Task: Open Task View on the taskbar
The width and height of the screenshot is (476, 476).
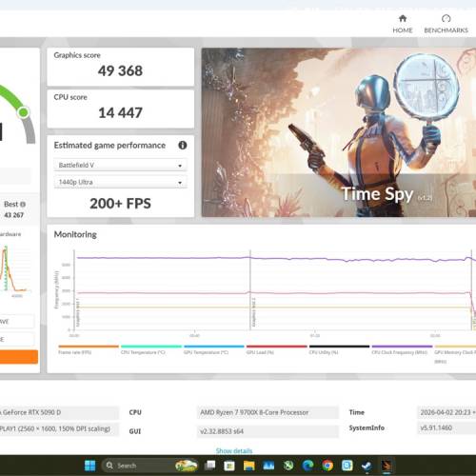Action: point(209,466)
